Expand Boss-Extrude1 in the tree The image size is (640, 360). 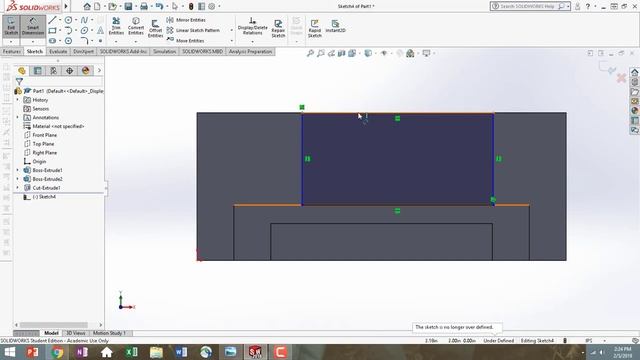[x=18, y=170]
